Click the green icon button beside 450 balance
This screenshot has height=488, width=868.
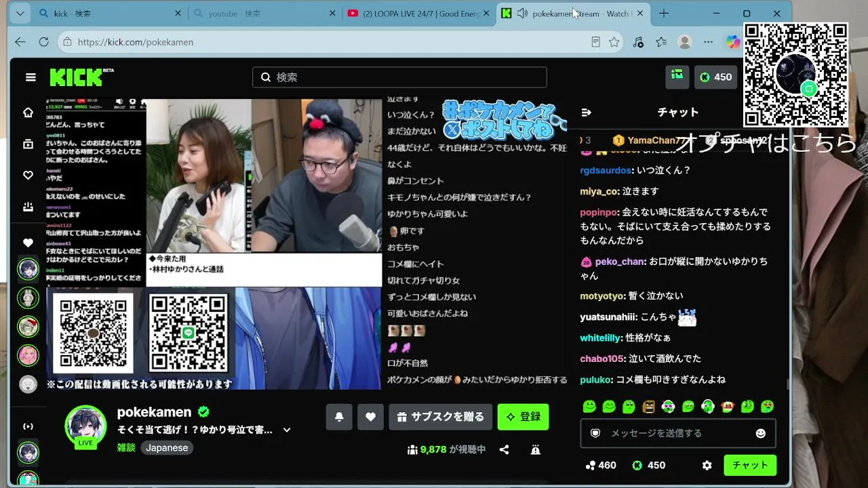[x=677, y=77]
